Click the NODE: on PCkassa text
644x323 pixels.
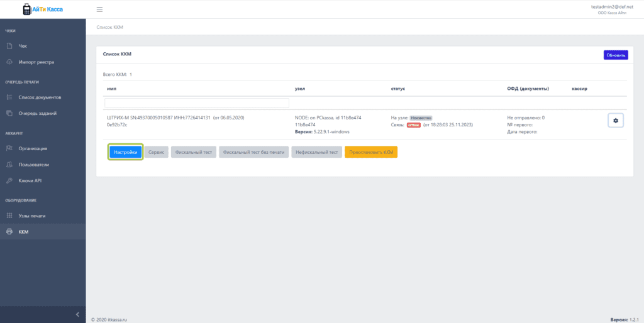pos(328,118)
